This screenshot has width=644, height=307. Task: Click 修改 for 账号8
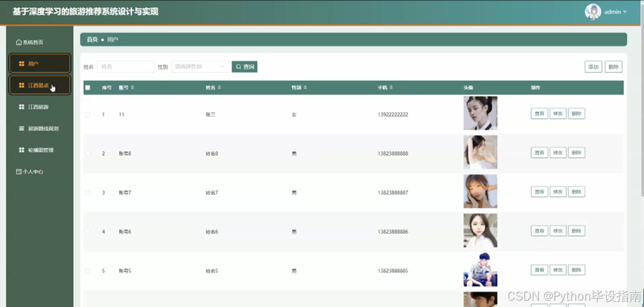557,153
